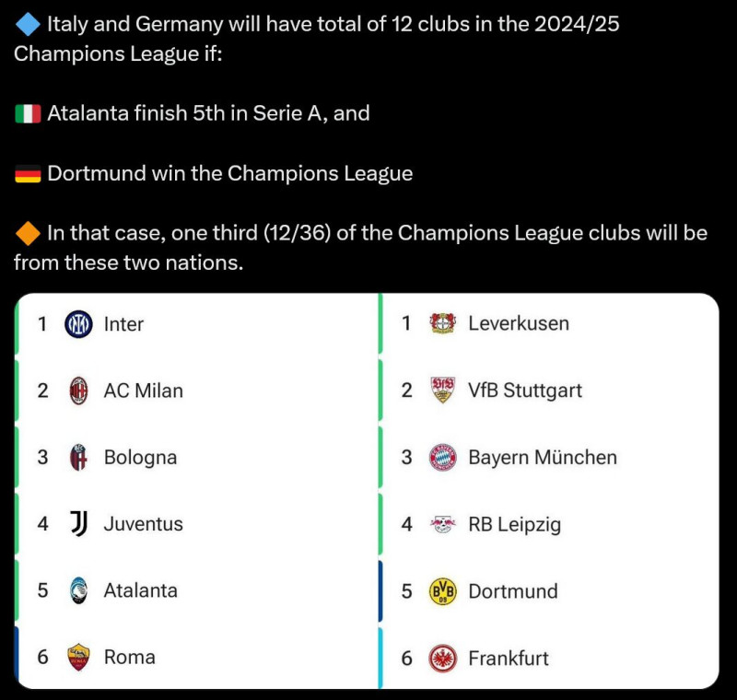The image size is (737, 700).
Task: Click the Frankfurt team name
Action: (x=509, y=659)
